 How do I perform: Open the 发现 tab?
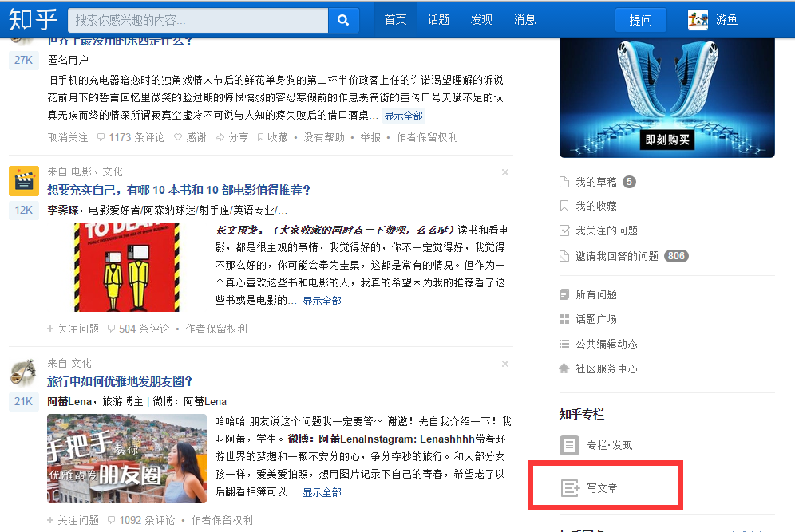click(481, 20)
